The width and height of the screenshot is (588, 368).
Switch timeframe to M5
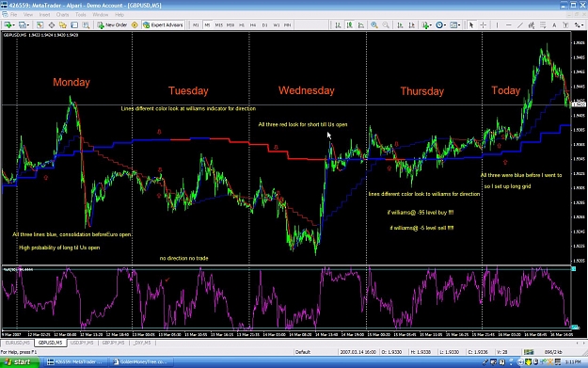point(207,24)
